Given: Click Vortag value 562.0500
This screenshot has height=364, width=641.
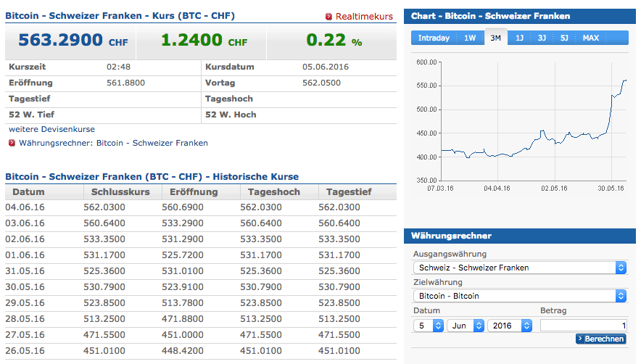Looking at the screenshot, I should pyautogui.click(x=321, y=83).
